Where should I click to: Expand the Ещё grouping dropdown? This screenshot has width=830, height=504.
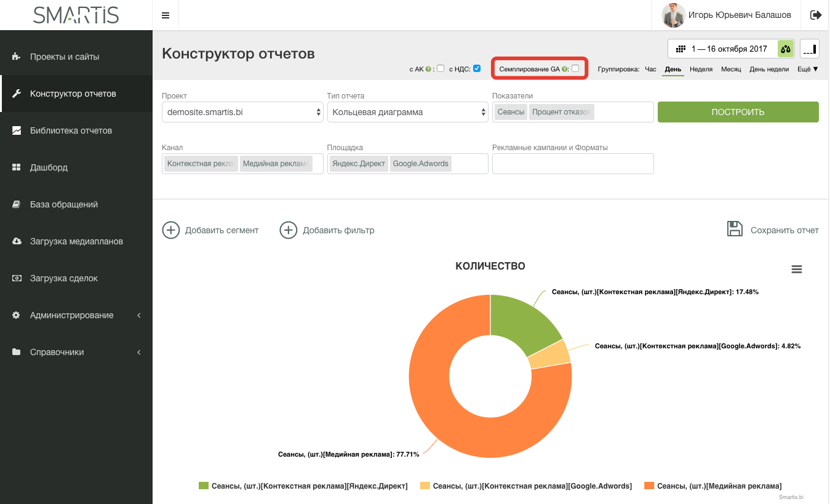[808, 69]
